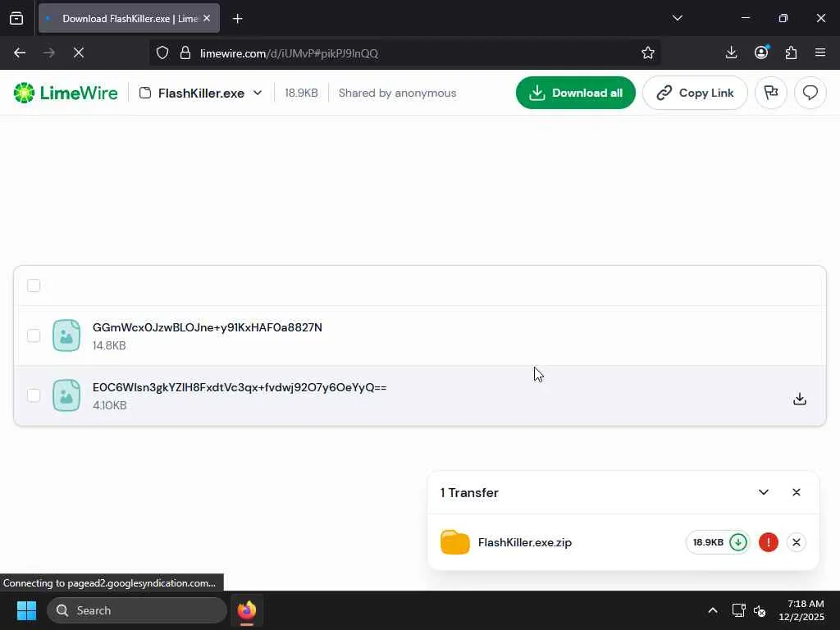The width and height of the screenshot is (840, 630).
Task: Download the E0C6WIsn3gkYZlH8 file via row icon
Action: click(799, 399)
